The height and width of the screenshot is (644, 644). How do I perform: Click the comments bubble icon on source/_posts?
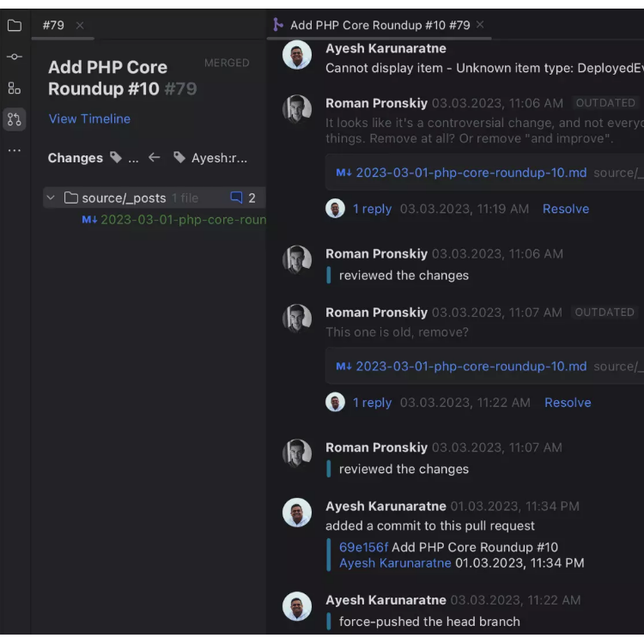point(237,197)
